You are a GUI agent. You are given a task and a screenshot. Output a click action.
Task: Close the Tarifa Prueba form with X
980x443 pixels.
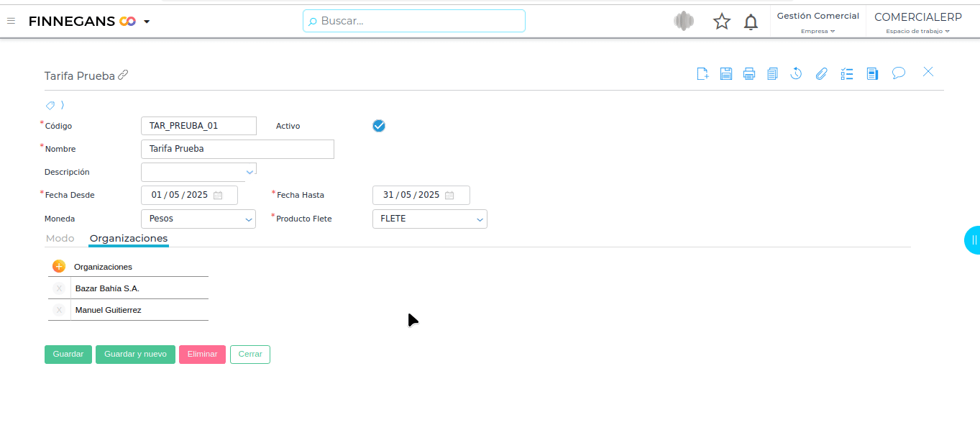click(x=928, y=72)
